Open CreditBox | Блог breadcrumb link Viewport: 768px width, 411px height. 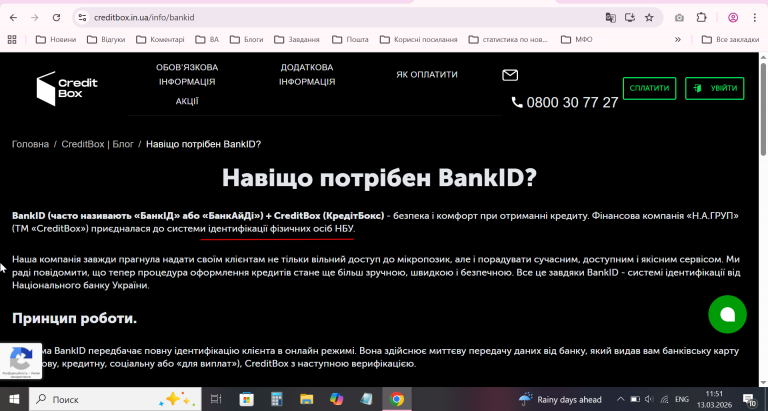click(97, 144)
